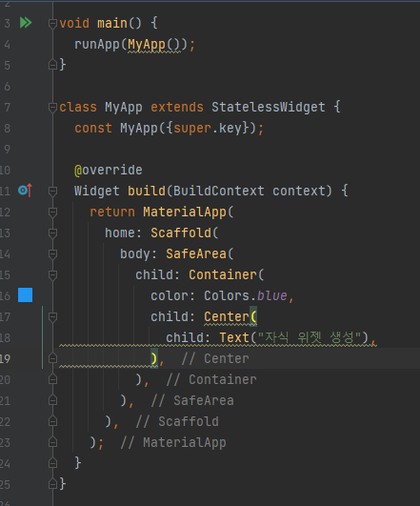Click the super.key parameter
The image size is (420, 506).
coord(208,128)
